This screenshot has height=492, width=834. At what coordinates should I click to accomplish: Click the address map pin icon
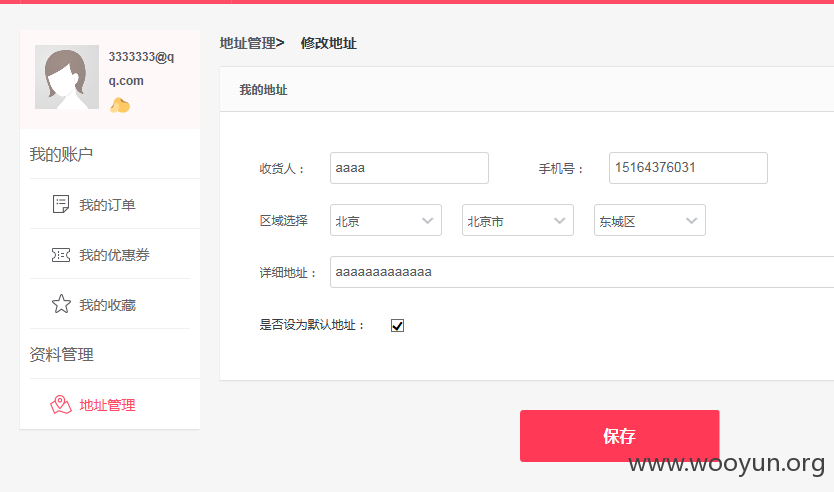pos(61,405)
